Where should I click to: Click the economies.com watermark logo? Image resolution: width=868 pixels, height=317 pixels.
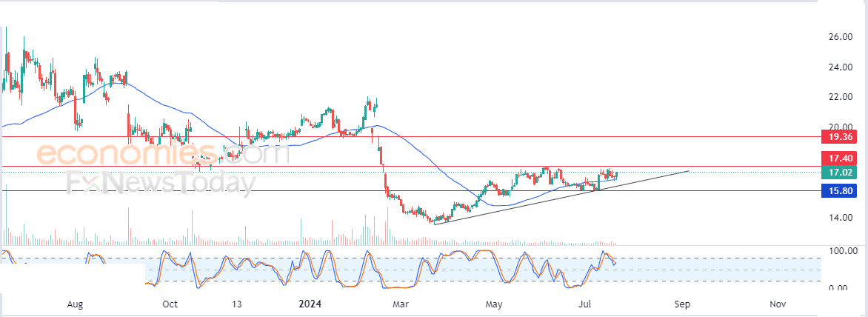click(x=155, y=153)
